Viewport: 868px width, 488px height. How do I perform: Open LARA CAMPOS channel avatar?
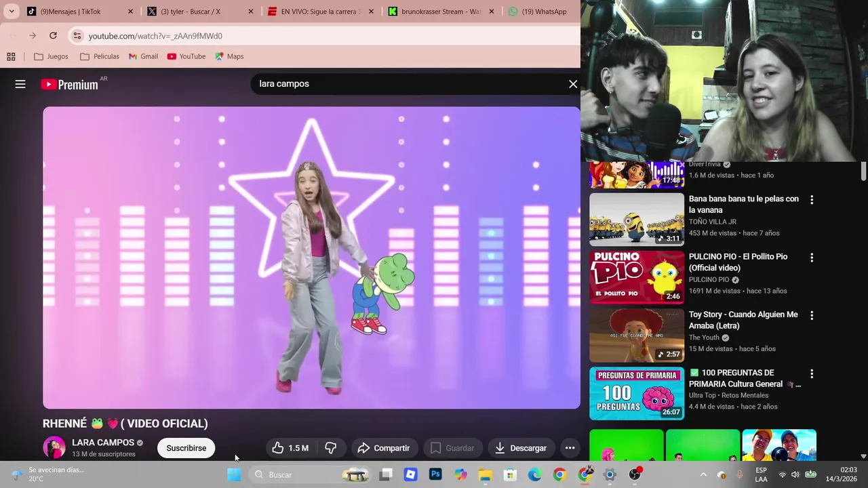[x=54, y=447]
